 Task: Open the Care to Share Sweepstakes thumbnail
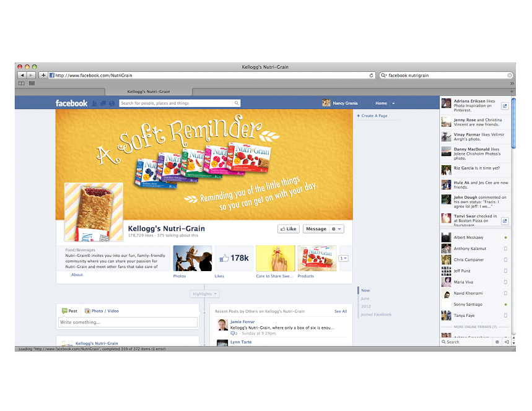click(276, 258)
